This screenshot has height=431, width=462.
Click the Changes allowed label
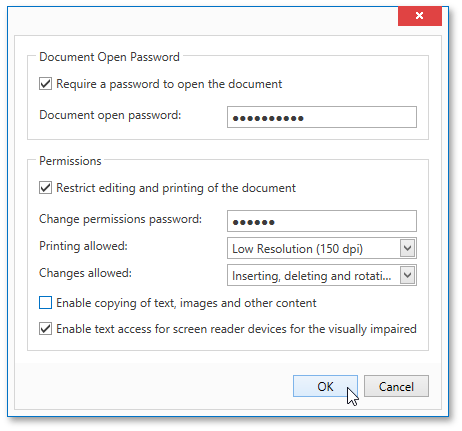85,273
